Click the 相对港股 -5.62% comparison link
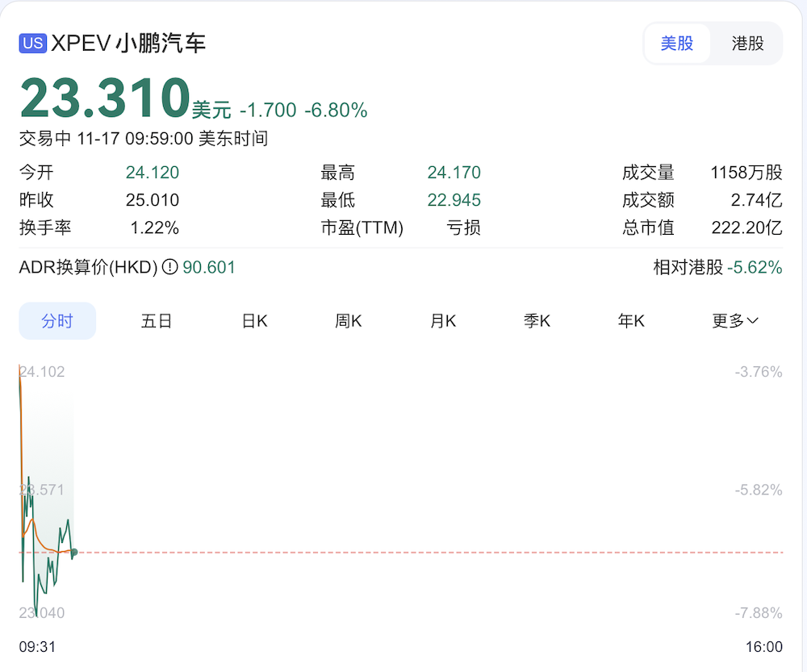The width and height of the screenshot is (807, 672). pyautogui.click(x=717, y=267)
